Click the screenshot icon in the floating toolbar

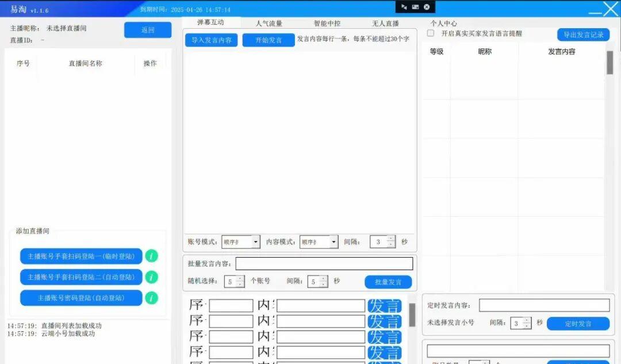415,6
